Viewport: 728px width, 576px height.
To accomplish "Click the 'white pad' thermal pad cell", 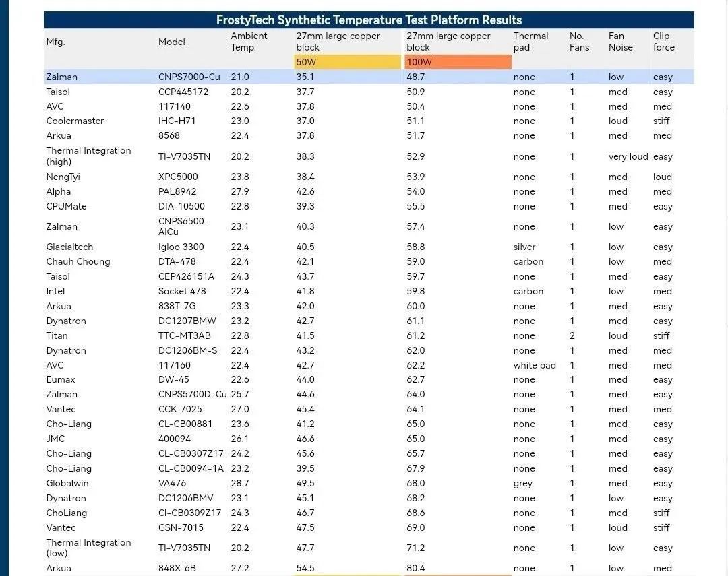I will click(535, 365).
